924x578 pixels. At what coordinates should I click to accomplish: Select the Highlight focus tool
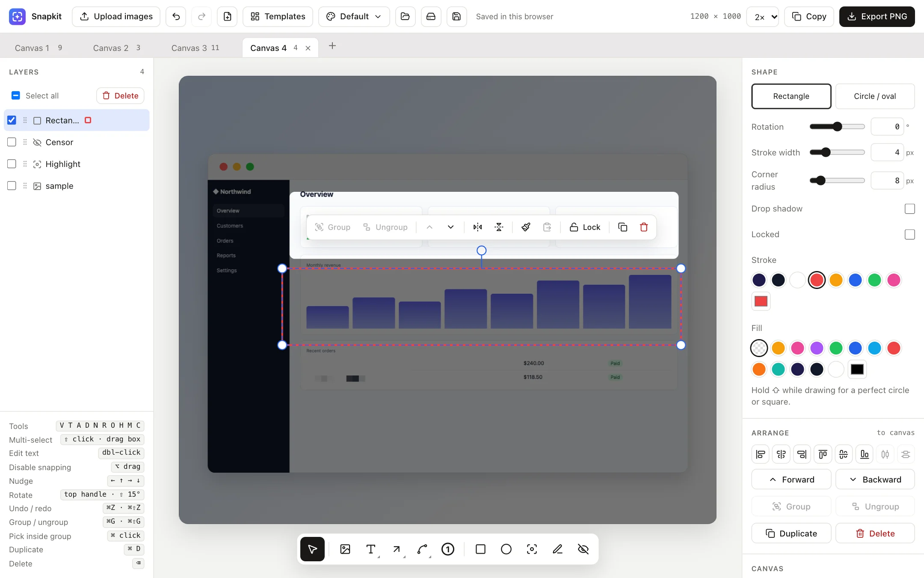pos(532,549)
